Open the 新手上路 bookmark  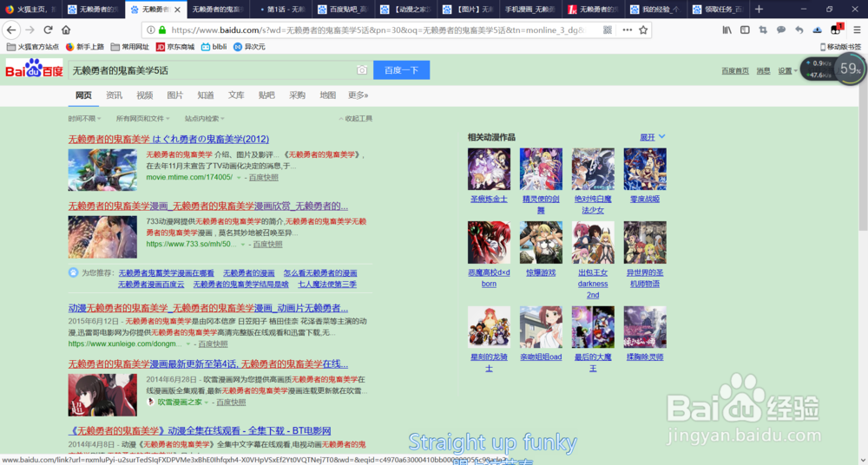pyautogui.click(x=85, y=47)
